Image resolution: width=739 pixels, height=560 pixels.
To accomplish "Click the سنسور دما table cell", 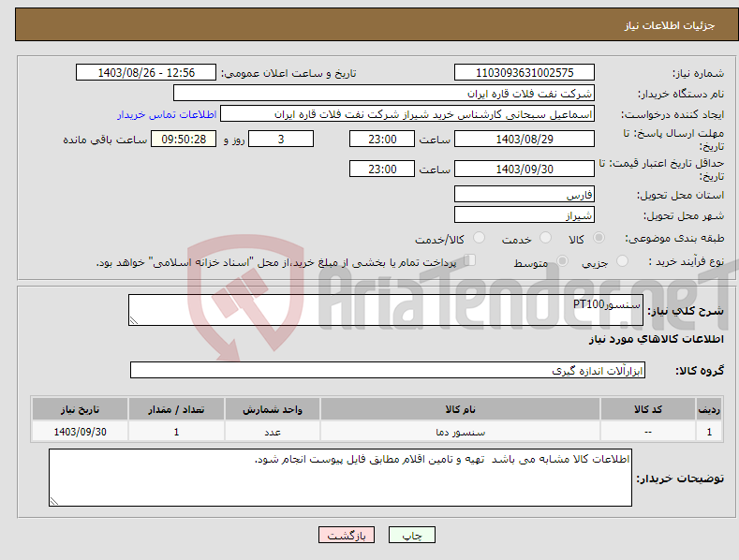I will tap(460, 432).
